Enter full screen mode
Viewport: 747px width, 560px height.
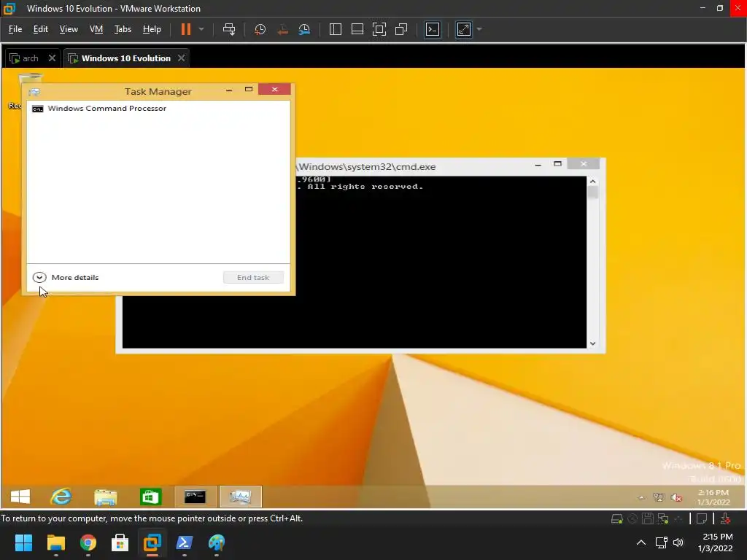[x=379, y=29]
